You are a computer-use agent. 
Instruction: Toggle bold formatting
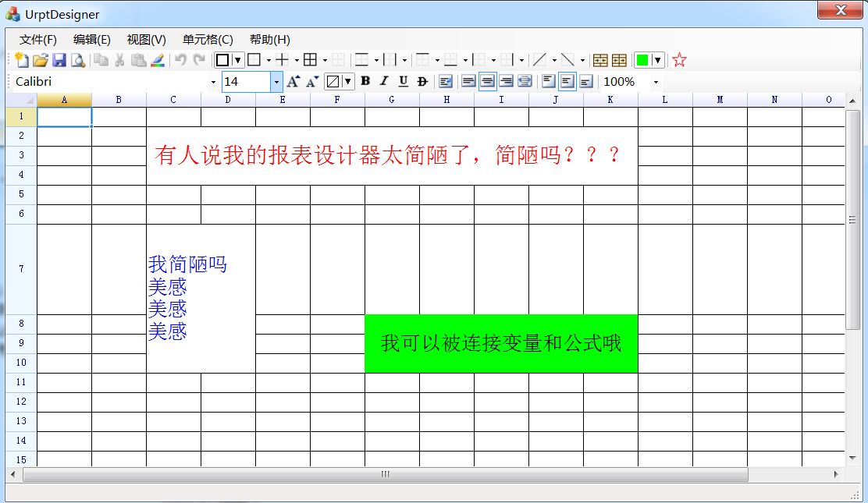click(x=365, y=81)
